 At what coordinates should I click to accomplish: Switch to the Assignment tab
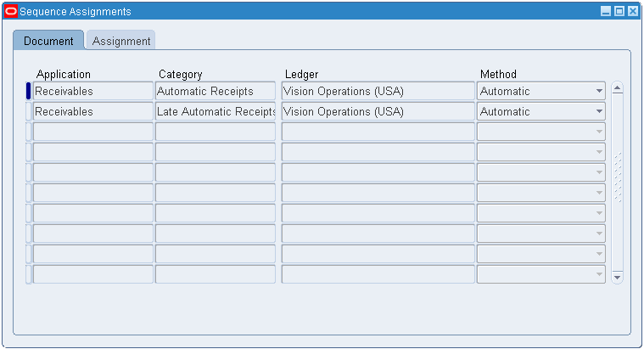[120, 41]
